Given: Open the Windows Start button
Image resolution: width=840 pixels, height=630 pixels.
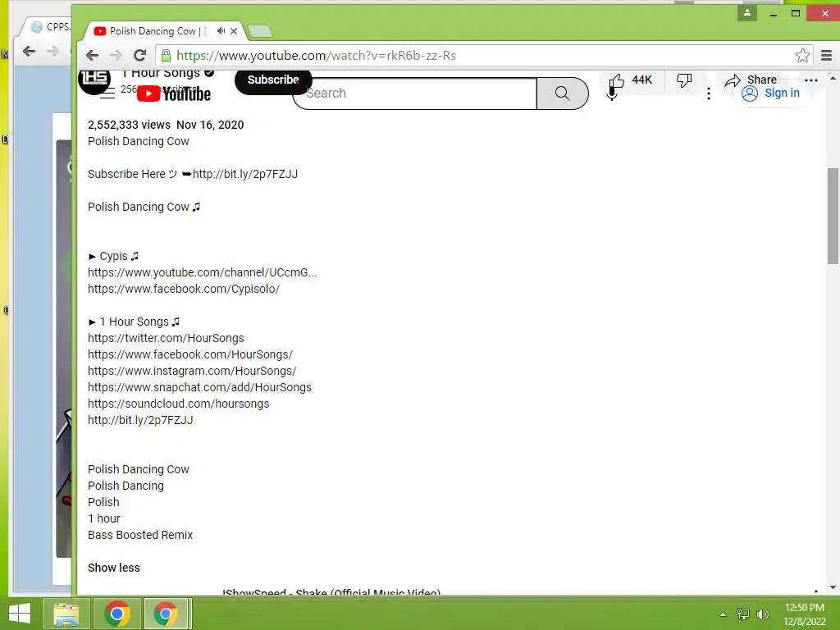Looking at the screenshot, I should pos(20,614).
